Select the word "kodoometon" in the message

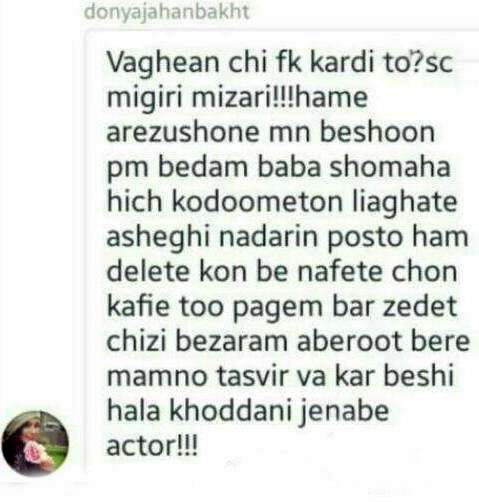coord(257,201)
